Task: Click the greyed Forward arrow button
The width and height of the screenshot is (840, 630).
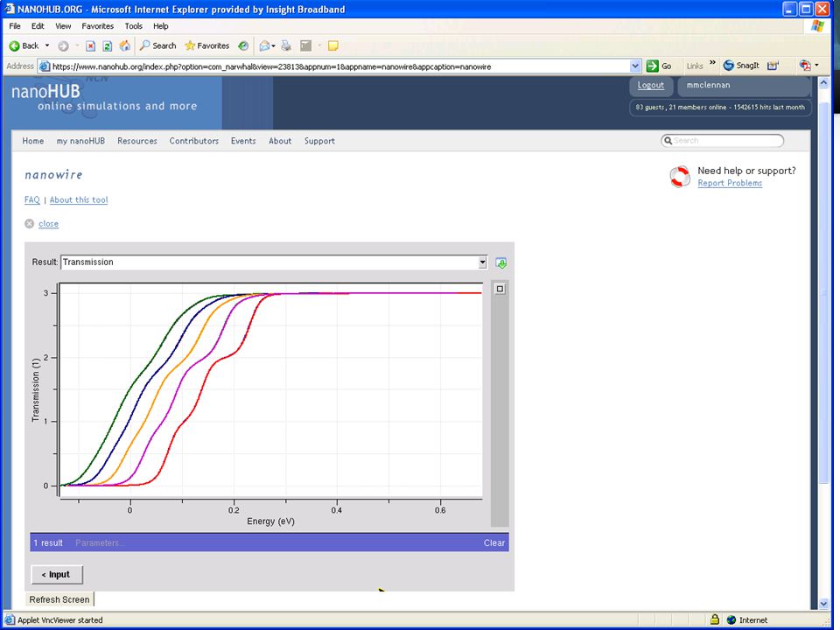Action: click(63, 46)
